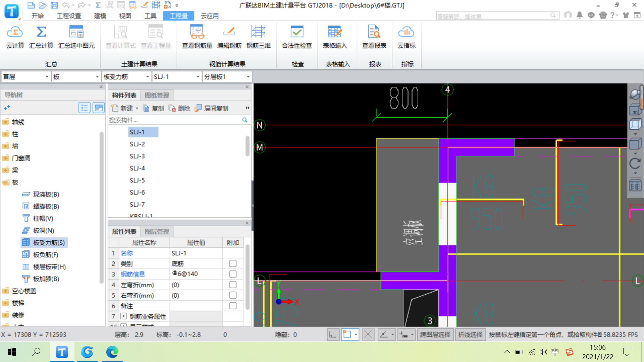Open the 建模 ribbon tab
This screenshot has width=644, height=362.
pos(100,16)
